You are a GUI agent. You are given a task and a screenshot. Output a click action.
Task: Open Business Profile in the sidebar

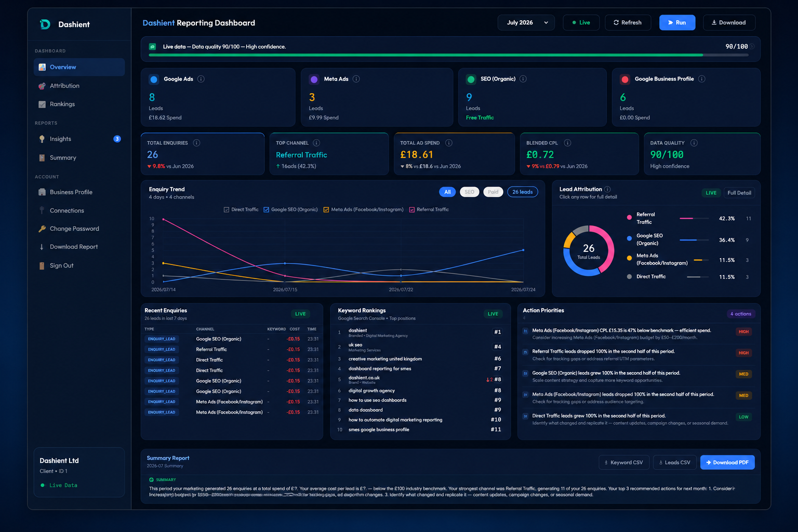click(x=79, y=192)
